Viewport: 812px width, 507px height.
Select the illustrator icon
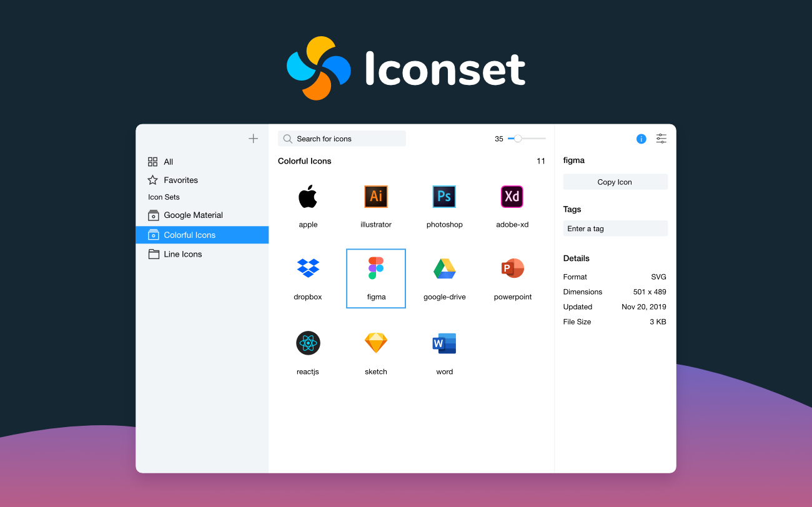(x=376, y=197)
